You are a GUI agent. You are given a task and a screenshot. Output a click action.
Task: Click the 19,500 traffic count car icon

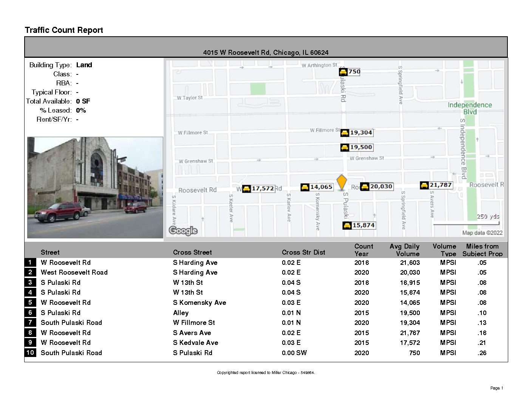[x=345, y=147]
